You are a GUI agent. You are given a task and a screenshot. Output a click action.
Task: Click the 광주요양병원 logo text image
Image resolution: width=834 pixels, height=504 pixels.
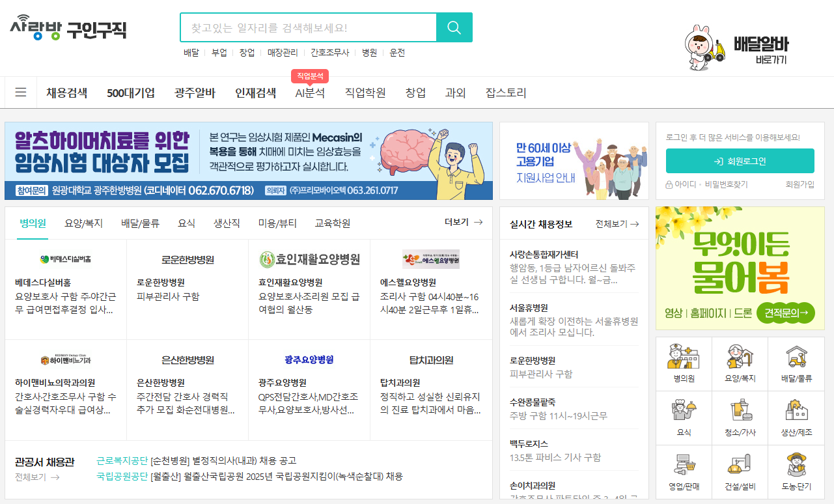point(309,360)
